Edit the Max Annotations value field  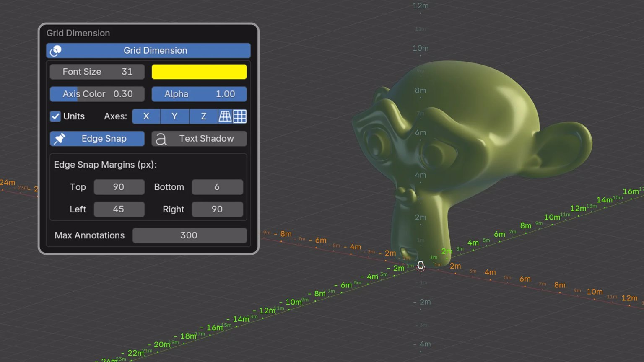[x=190, y=235]
